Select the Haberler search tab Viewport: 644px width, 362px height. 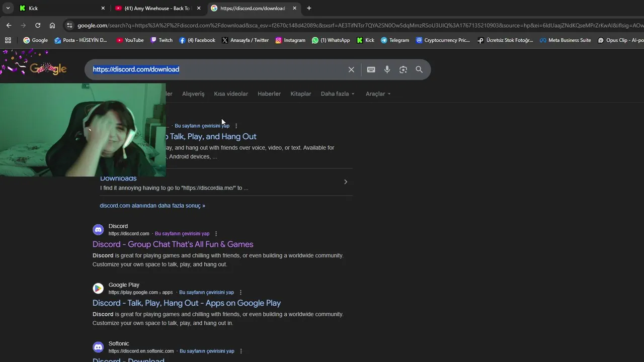[269, 94]
